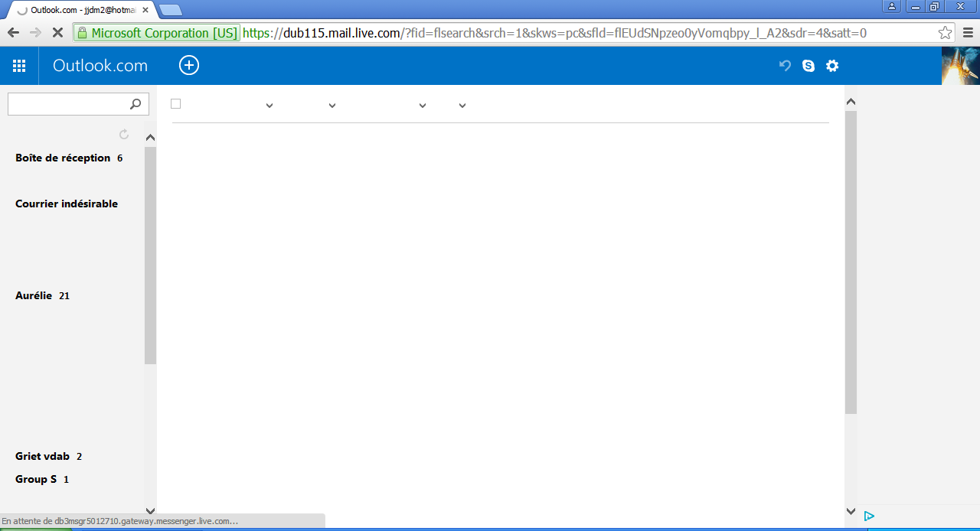Click the browser back arrow

click(13, 33)
